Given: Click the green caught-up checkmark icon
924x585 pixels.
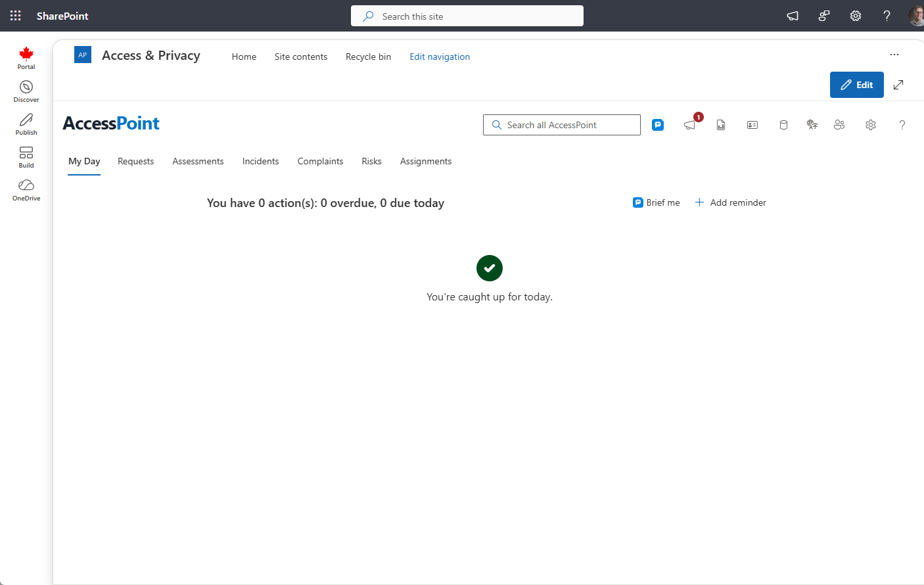Looking at the screenshot, I should (x=490, y=268).
